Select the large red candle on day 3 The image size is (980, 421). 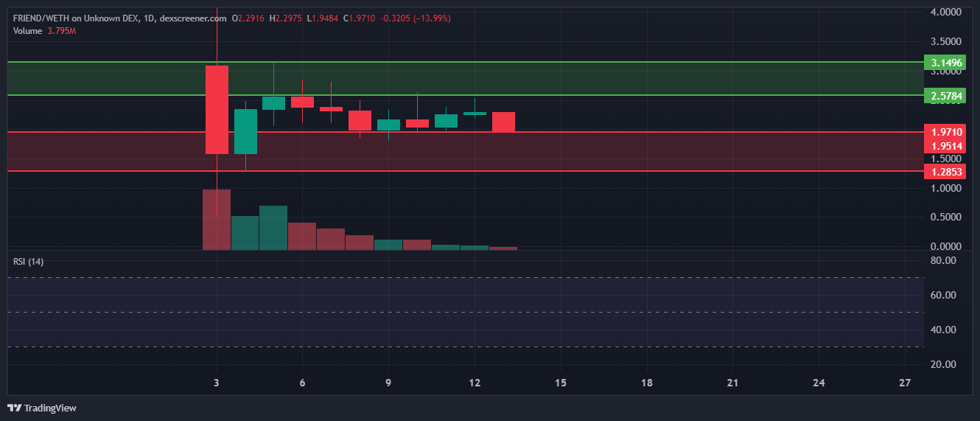pyautogui.click(x=217, y=110)
